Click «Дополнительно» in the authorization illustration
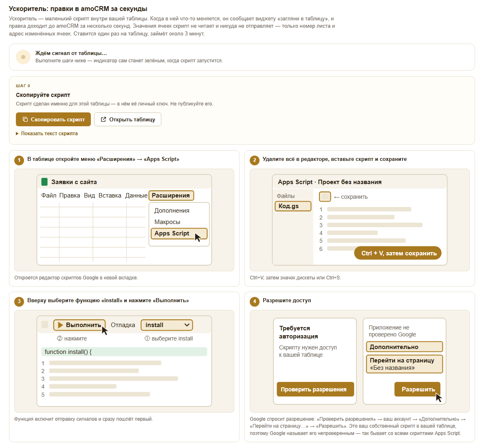This screenshot has width=484, height=448. (405, 347)
